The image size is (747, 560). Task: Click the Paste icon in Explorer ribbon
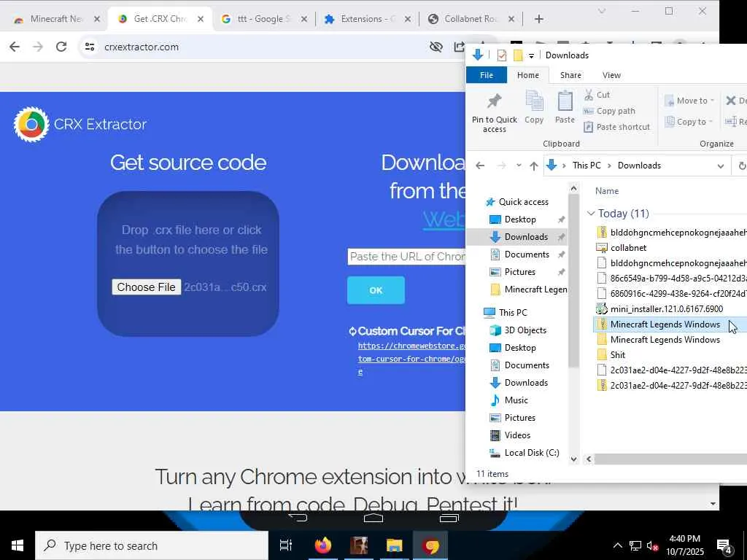click(565, 107)
